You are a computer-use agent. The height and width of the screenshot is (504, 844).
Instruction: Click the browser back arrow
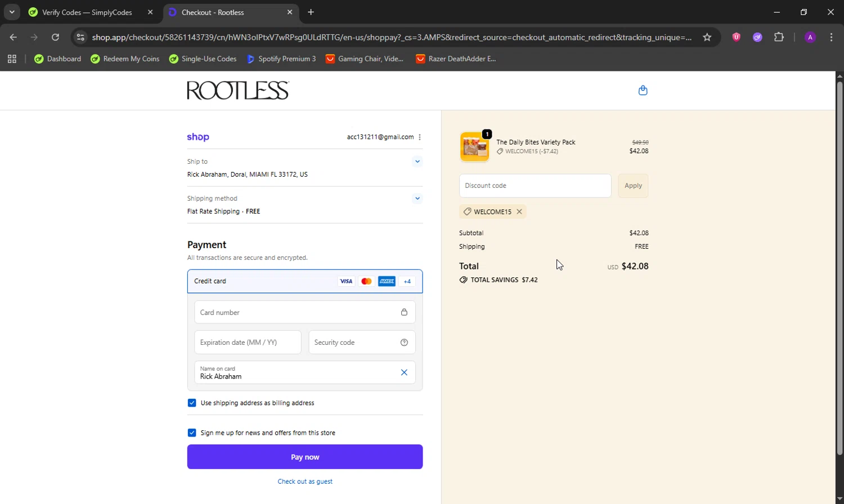point(14,37)
